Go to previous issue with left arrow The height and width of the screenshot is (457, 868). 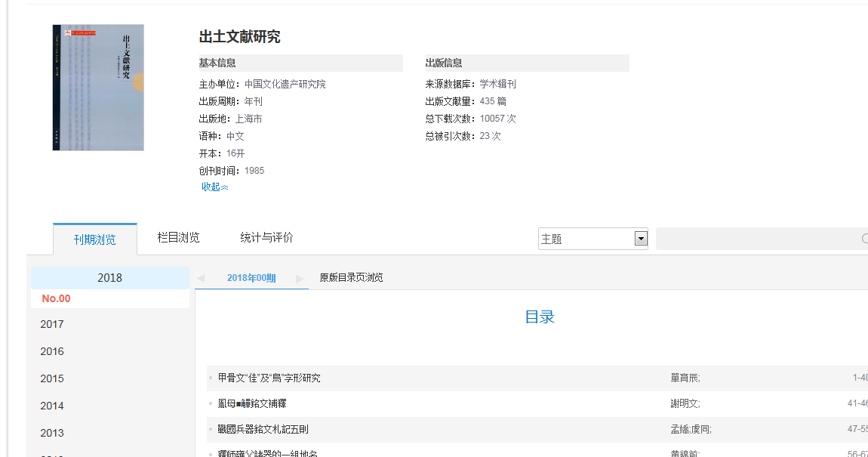coord(201,278)
